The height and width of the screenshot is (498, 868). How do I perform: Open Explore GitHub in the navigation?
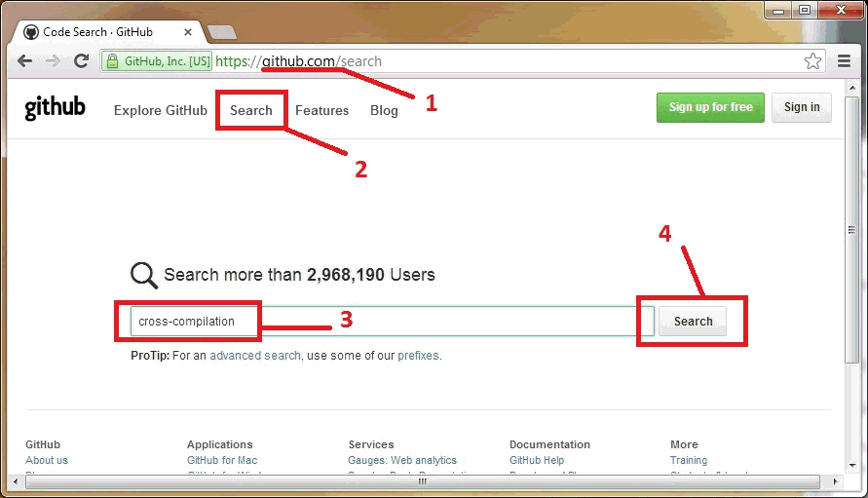[161, 110]
